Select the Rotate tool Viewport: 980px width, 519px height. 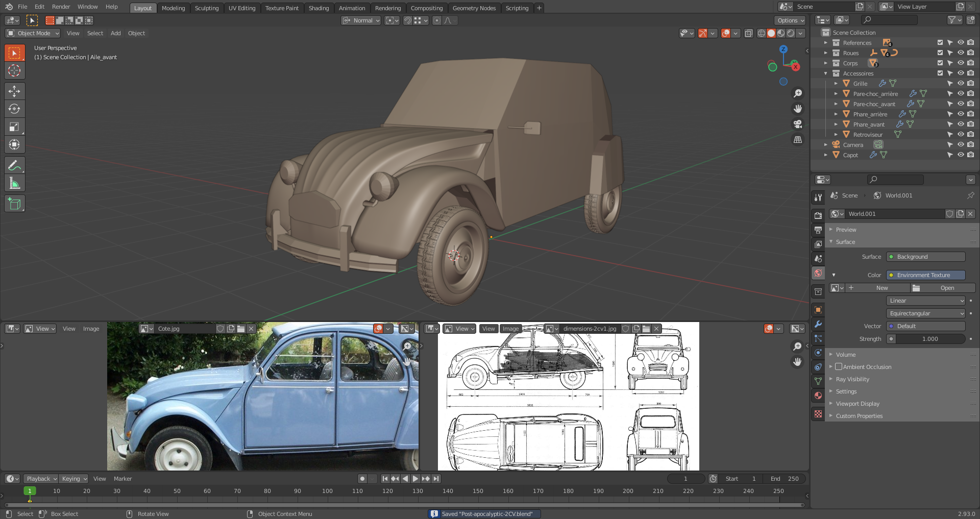(x=14, y=109)
